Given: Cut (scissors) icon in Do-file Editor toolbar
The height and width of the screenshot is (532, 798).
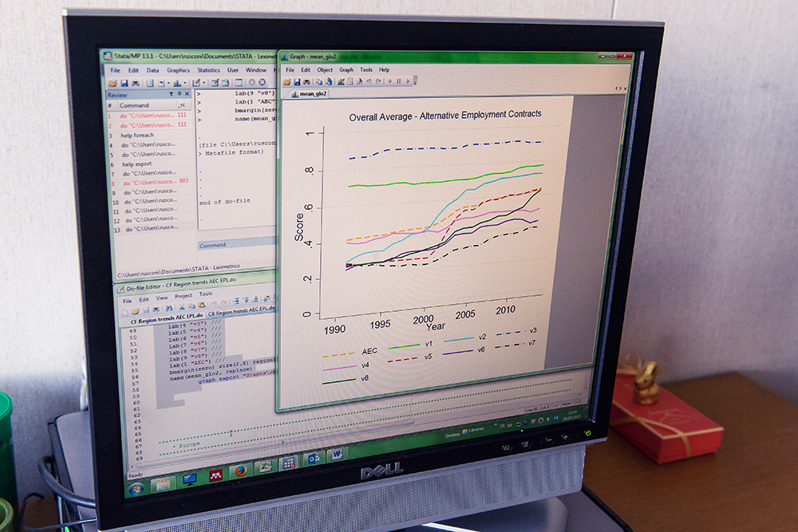Looking at the screenshot, I should pos(182,307).
